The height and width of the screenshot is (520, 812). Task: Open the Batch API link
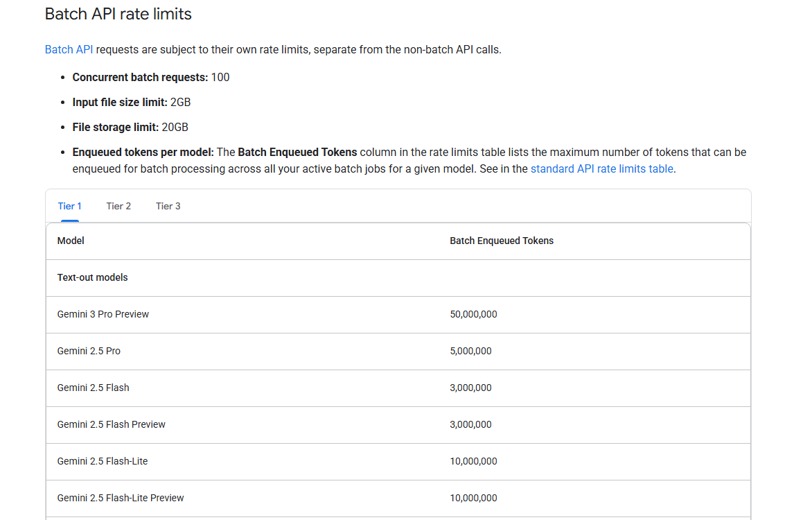tap(69, 50)
